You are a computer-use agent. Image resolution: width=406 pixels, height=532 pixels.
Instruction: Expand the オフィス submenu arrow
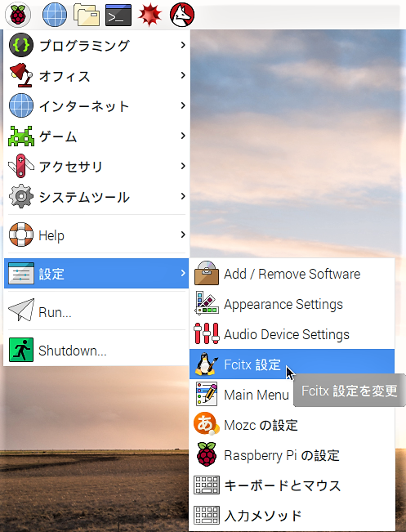[183, 75]
